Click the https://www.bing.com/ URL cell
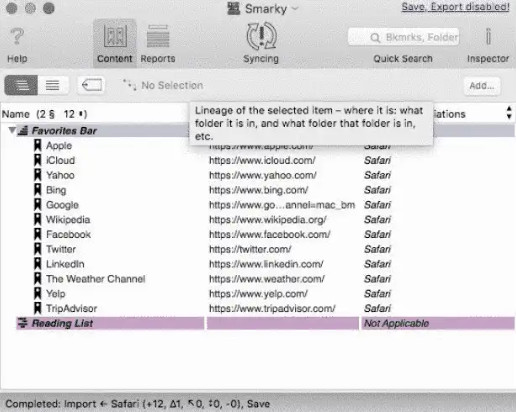The width and height of the screenshot is (516, 412). click(259, 190)
